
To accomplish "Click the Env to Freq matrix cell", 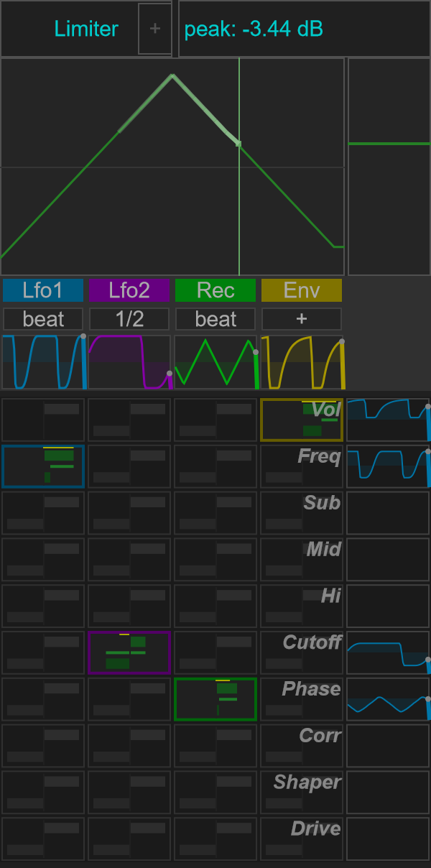I will coord(302,466).
